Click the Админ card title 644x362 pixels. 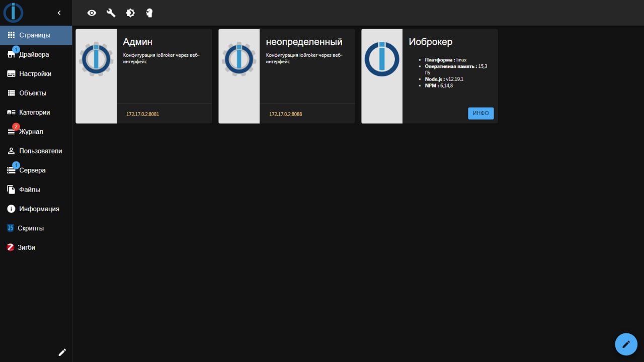[137, 42]
